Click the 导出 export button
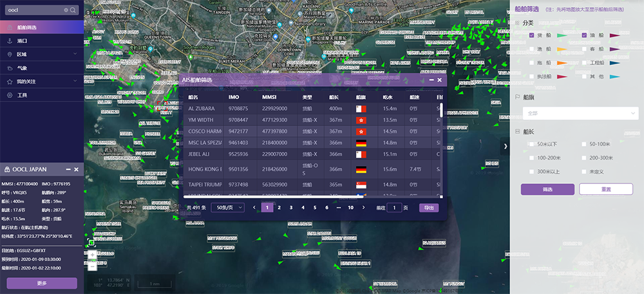Image resolution: width=644 pixels, height=294 pixels. coord(429,208)
